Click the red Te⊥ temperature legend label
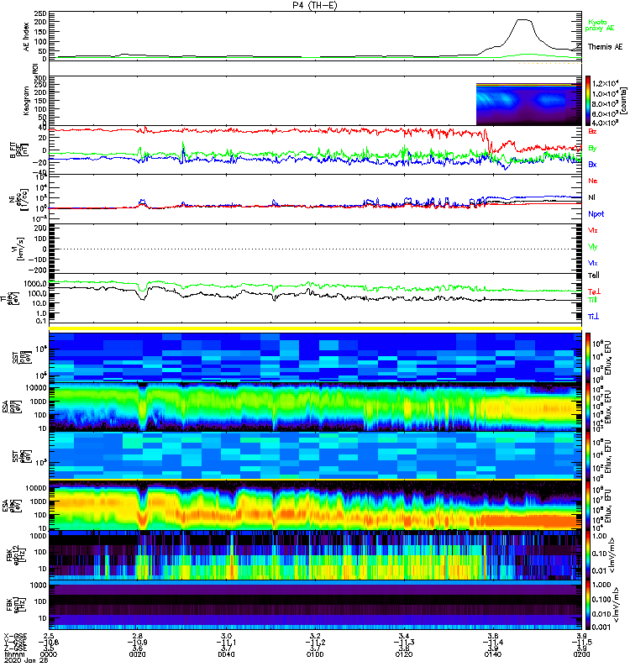This screenshot has height=672, width=630. (x=594, y=291)
